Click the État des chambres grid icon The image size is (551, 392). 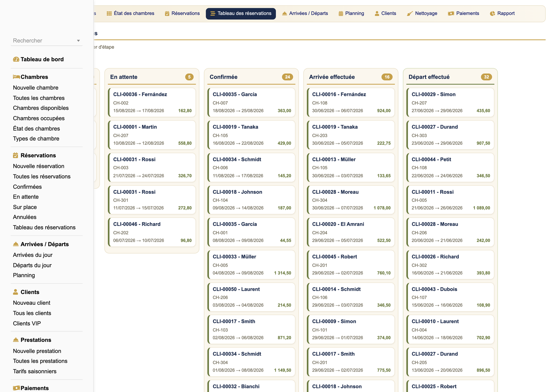click(x=109, y=13)
